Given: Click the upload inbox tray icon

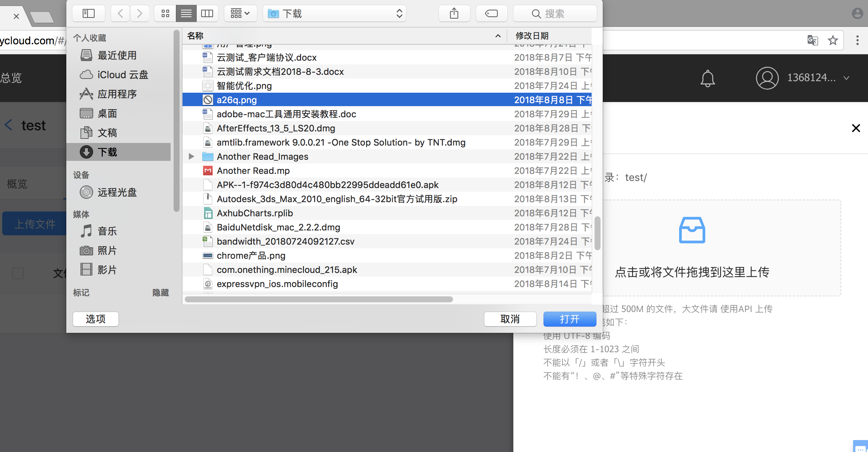Looking at the screenshot, I should coord(692,230).
